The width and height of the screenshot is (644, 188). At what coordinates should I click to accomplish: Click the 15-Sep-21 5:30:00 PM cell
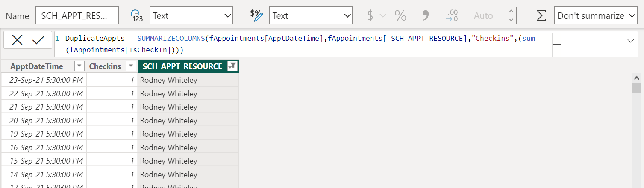pos(44,161)
